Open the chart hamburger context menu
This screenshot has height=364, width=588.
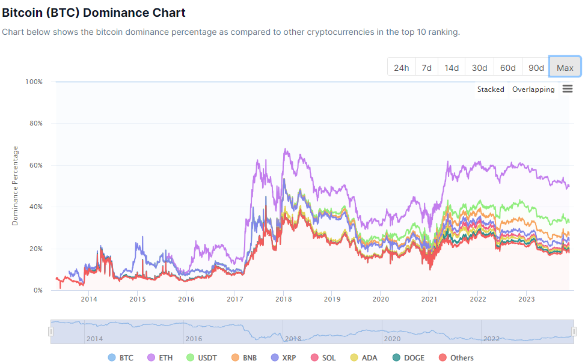point(567,89)
